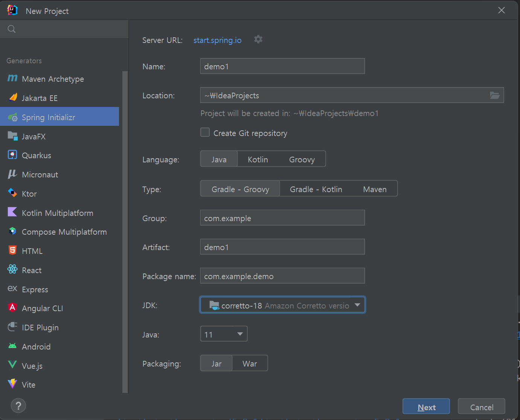520x420 pixels.
Task: Click the Package name field
Action: pos(282,276)
